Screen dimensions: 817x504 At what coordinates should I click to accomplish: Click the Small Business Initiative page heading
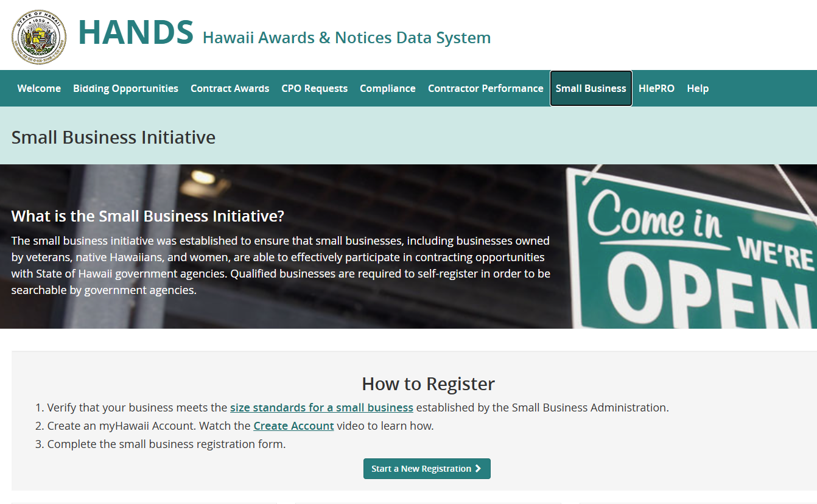click(113, 137)
